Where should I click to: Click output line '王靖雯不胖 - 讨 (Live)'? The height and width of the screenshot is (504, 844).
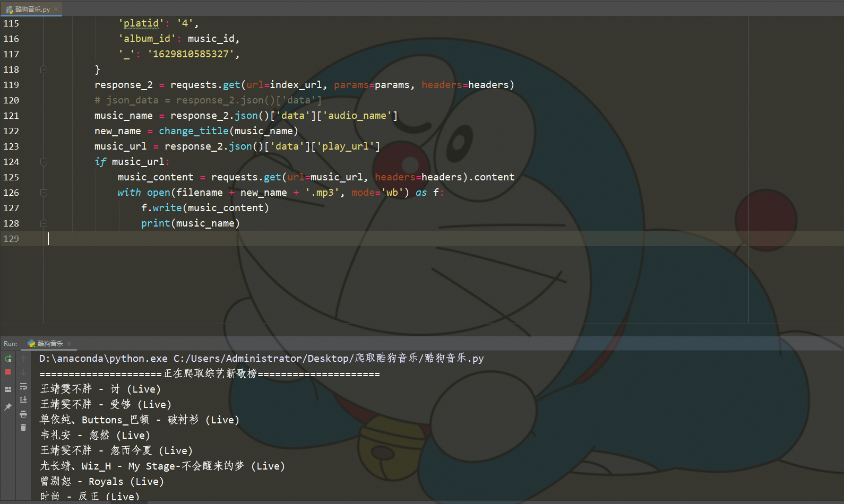pyautogui.click(x=100, y=389)
